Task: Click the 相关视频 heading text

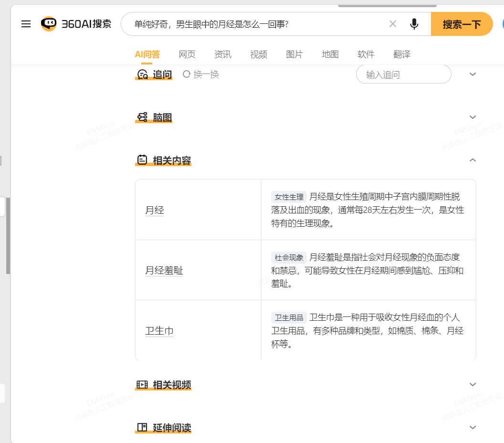Action: [172, 384]
